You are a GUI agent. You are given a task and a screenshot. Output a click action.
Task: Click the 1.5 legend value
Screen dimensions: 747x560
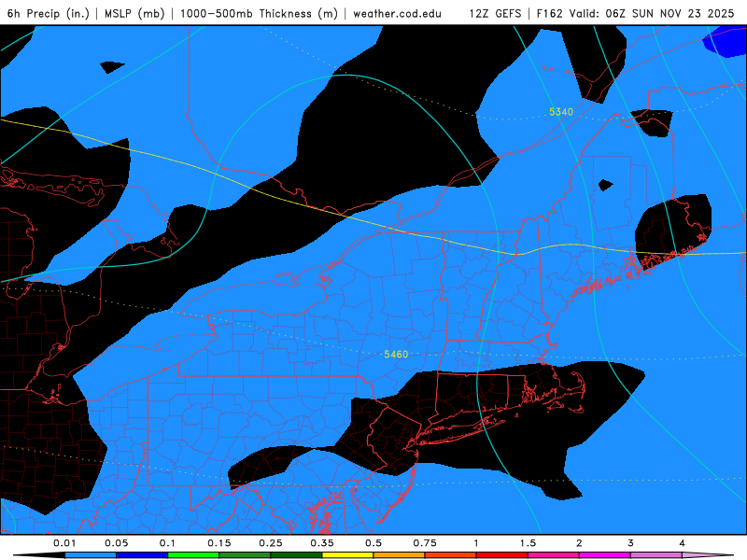pos(528,543)
